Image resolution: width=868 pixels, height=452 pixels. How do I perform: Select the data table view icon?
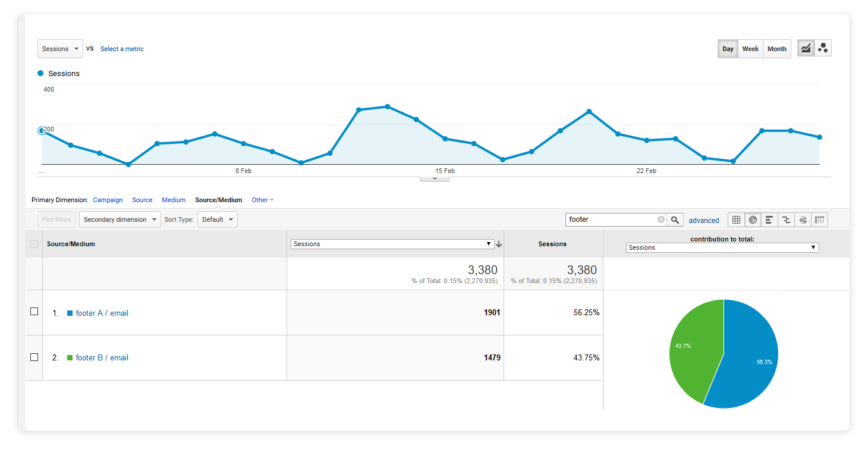(x=736, y=219)
